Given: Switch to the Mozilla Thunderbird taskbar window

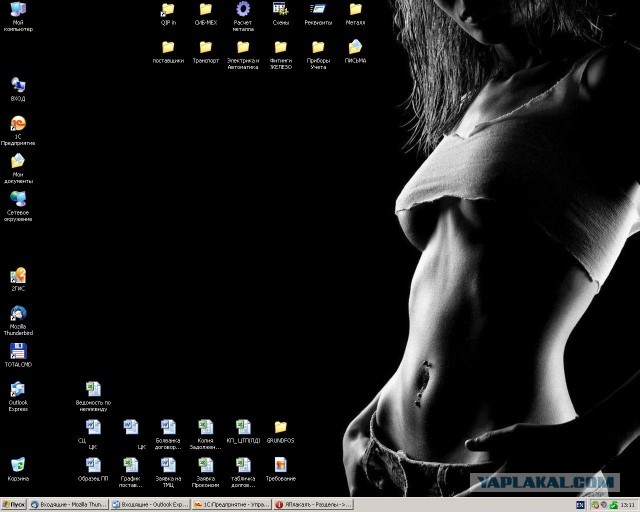Looking at the screenshot, I should [68, 505].
